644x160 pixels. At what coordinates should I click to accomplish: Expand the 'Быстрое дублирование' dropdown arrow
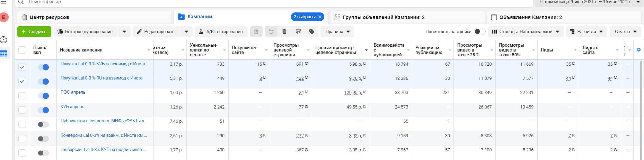click(x=124, y=32)
